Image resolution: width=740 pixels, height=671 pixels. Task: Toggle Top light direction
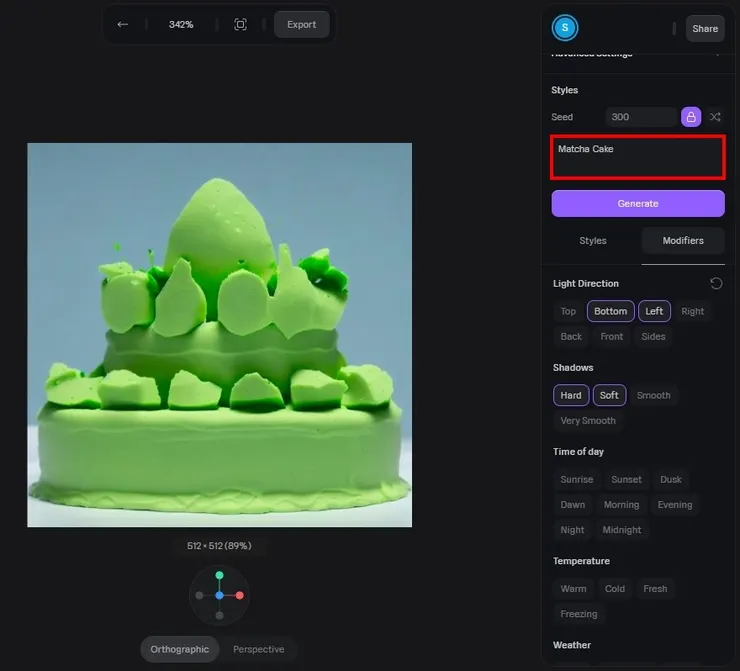click(568, 311)
